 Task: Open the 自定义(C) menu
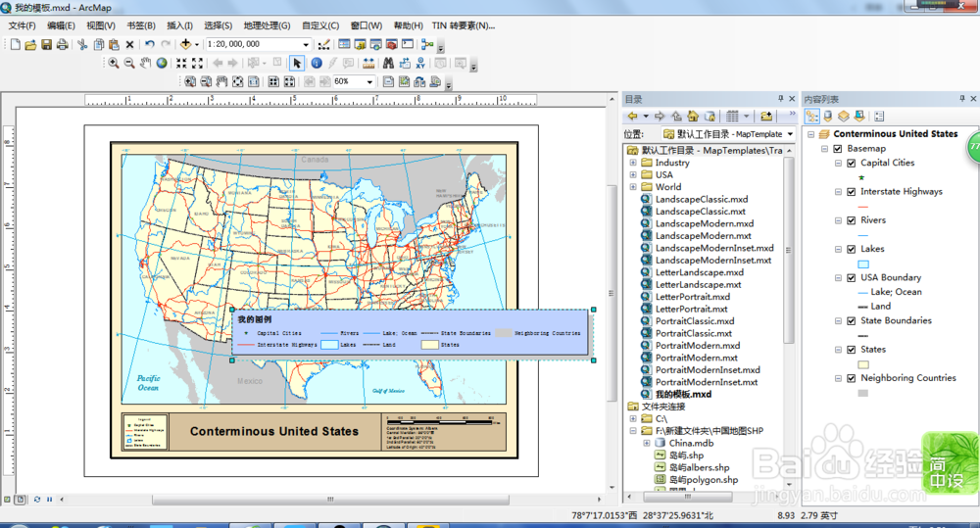click(x=320, y=25)
